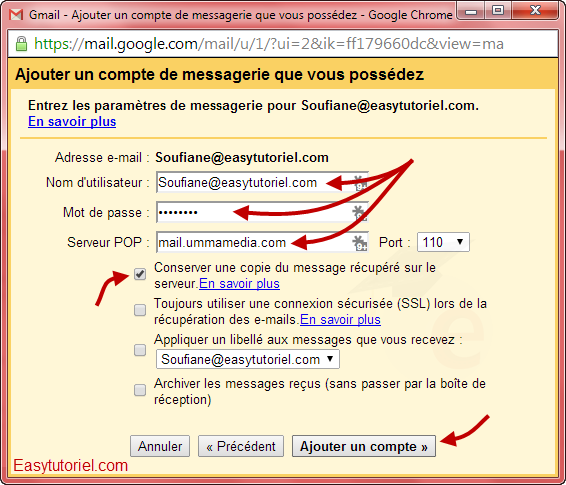
Task: Click the green padlock icon in address bar
Action: tap(21, 44)
